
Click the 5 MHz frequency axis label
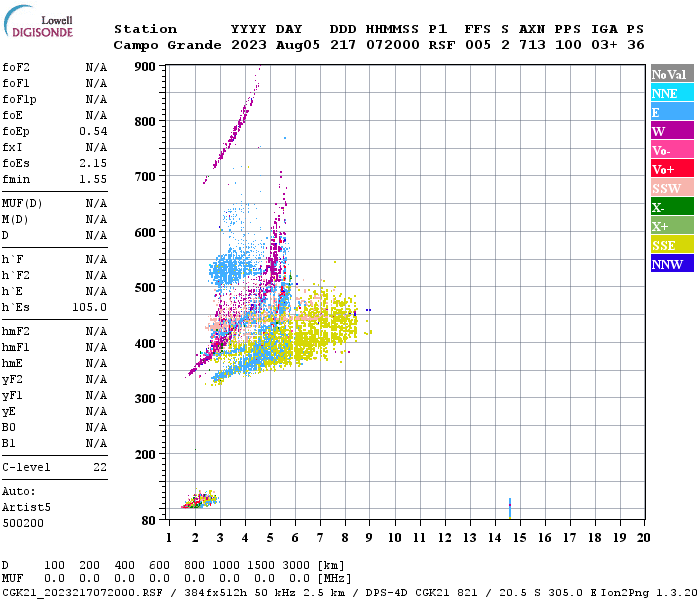270,538
